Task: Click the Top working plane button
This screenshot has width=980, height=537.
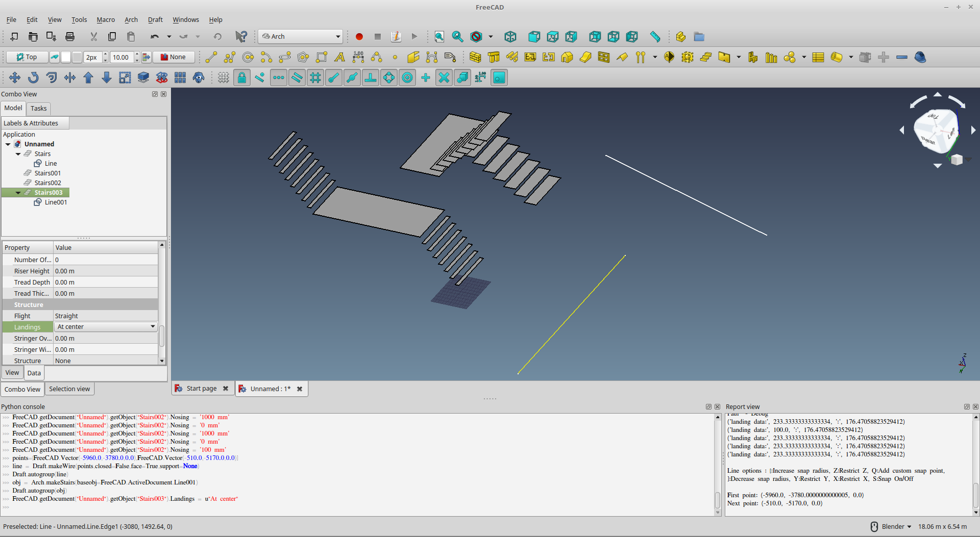Action: coord(27,57)
